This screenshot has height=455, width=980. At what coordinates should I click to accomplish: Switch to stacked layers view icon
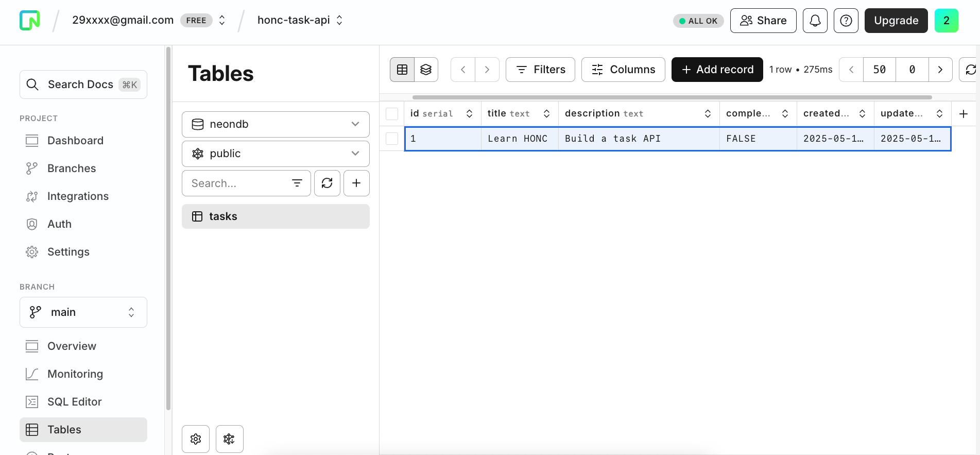coord(426,70)
